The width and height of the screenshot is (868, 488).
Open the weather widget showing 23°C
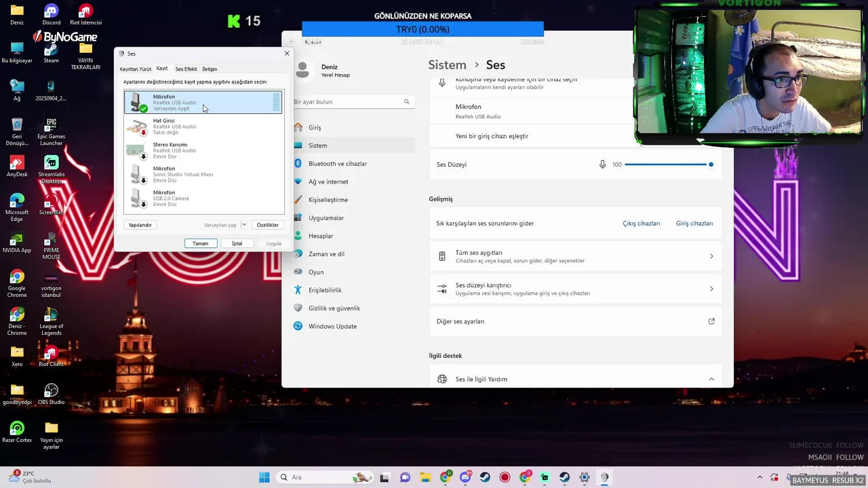[x=28, y=477]
